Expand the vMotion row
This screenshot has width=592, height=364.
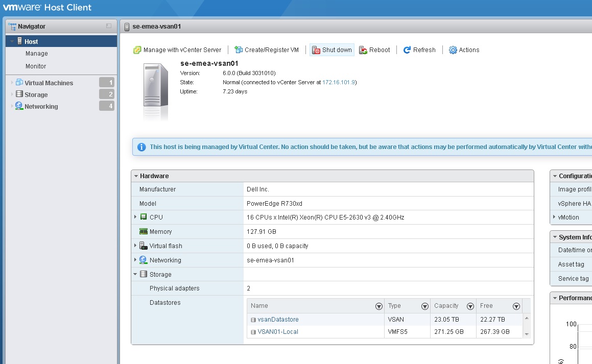point(554,217)
